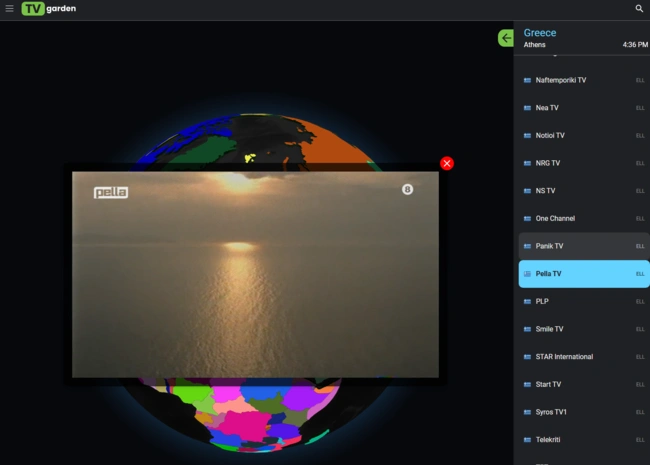Viewport: 650px width, 465px height.
Task: Click the green back arrow button
Action: [x=506, y=38]
